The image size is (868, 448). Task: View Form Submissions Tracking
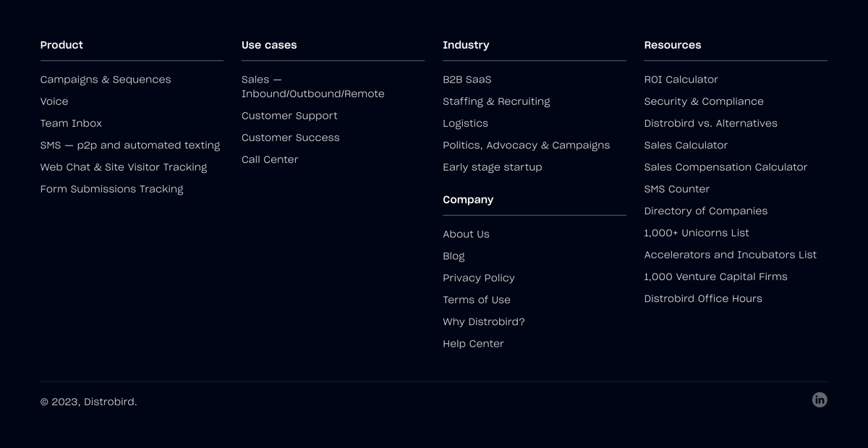click(111, 189)
